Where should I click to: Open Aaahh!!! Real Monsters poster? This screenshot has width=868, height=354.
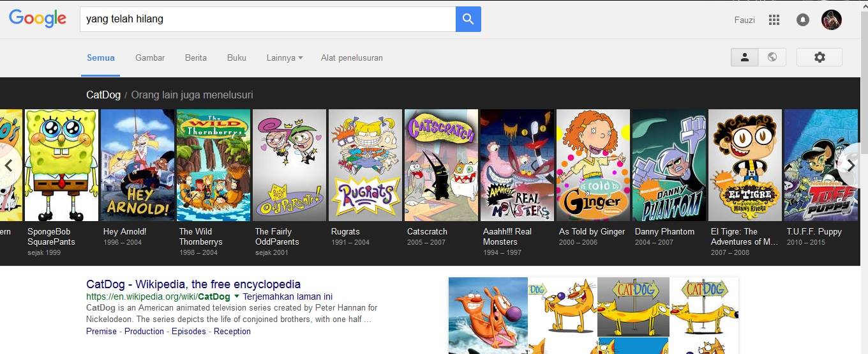point(517,165)
